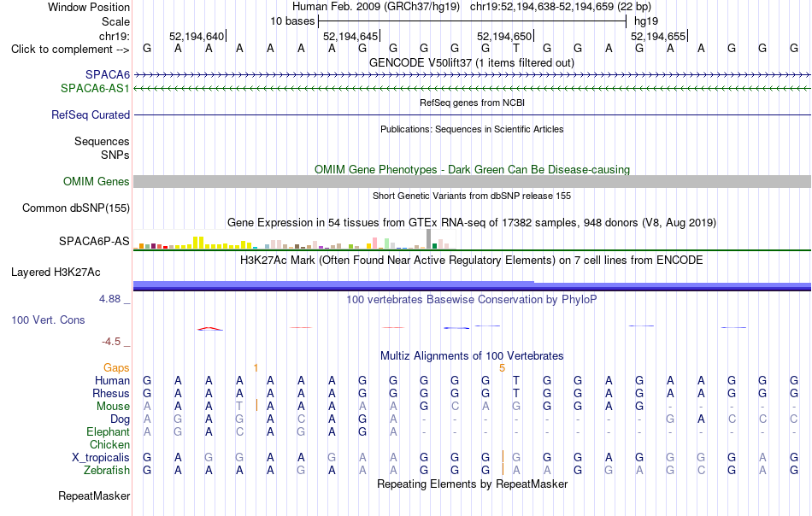Click the T base in the Mouse row
The height and width of the screenshot is (516, 812).
239,407
